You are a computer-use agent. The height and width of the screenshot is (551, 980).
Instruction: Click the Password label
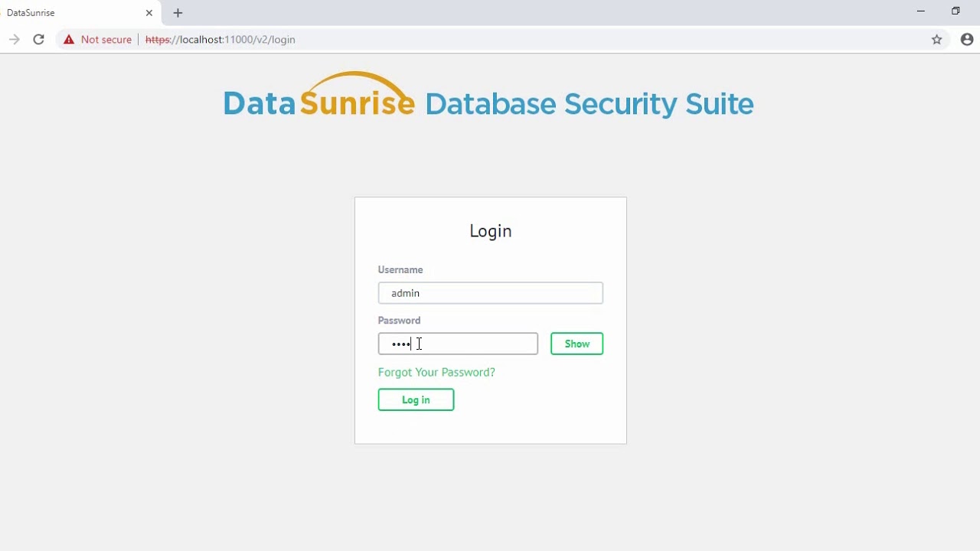point(399,320)
